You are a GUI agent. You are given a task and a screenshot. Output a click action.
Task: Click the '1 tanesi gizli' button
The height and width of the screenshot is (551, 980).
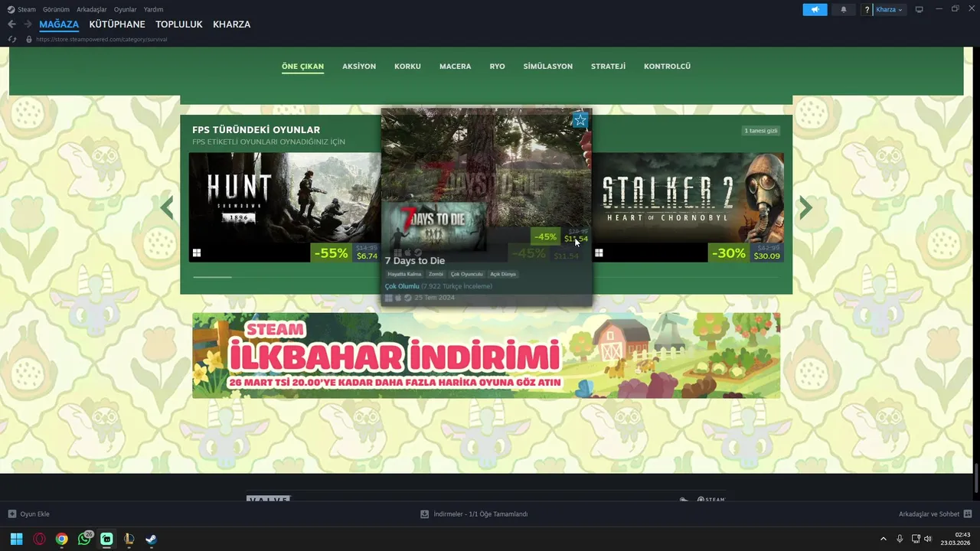click(761, 131)
